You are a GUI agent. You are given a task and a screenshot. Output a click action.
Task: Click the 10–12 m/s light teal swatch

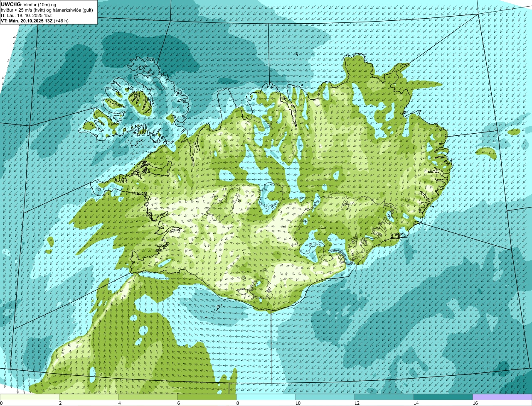(325, 397)
